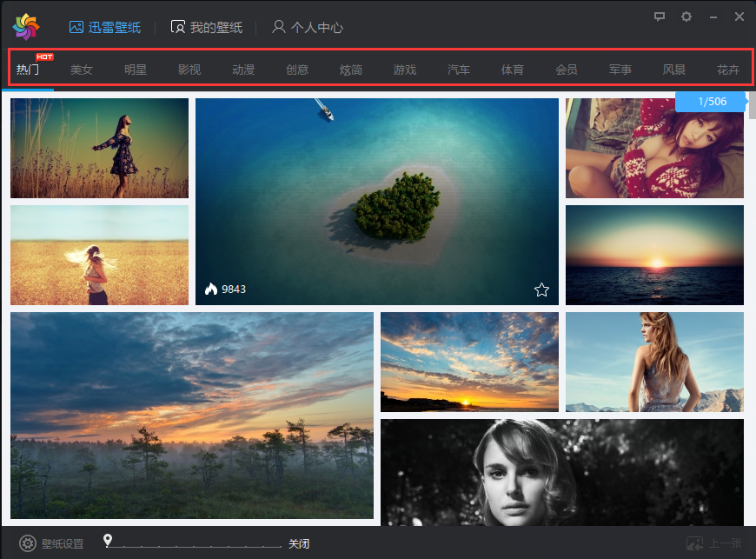
Task: Select the 影视 category
Action: (x=189, y=70)
